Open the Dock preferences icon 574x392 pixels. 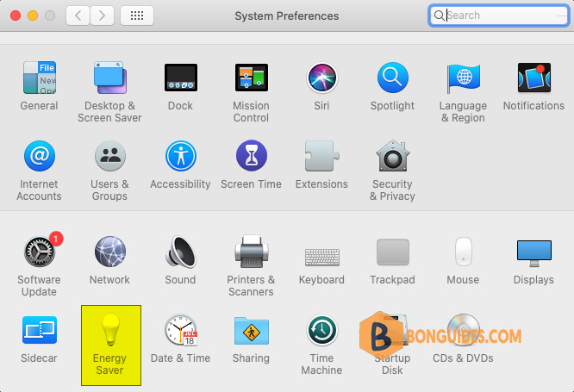pos(180,78)
